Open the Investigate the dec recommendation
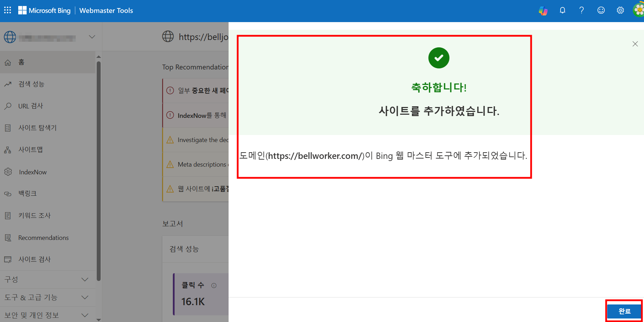The height and width of the screenshot is (322, 644). (x=196, y=140)
